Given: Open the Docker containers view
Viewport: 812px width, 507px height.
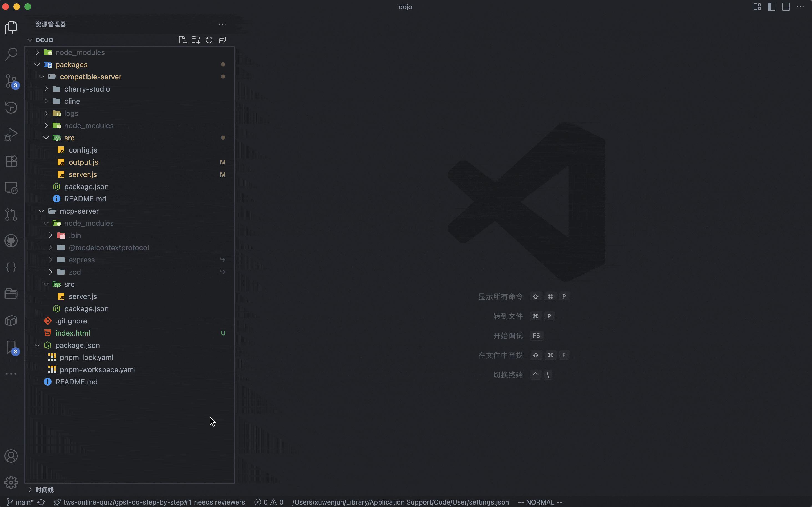Looking at the screenshot, I should [11, 320].
